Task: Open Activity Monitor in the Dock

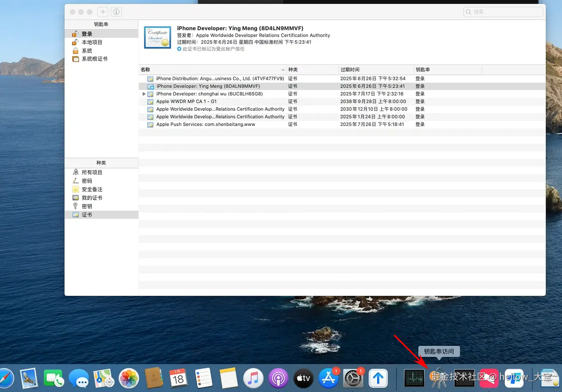Action: coord(414,378)
